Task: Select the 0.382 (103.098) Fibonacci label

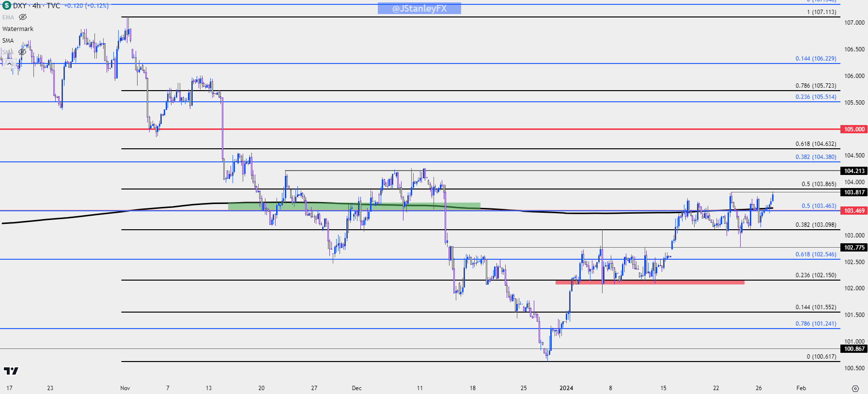Action: coord(816,225)
